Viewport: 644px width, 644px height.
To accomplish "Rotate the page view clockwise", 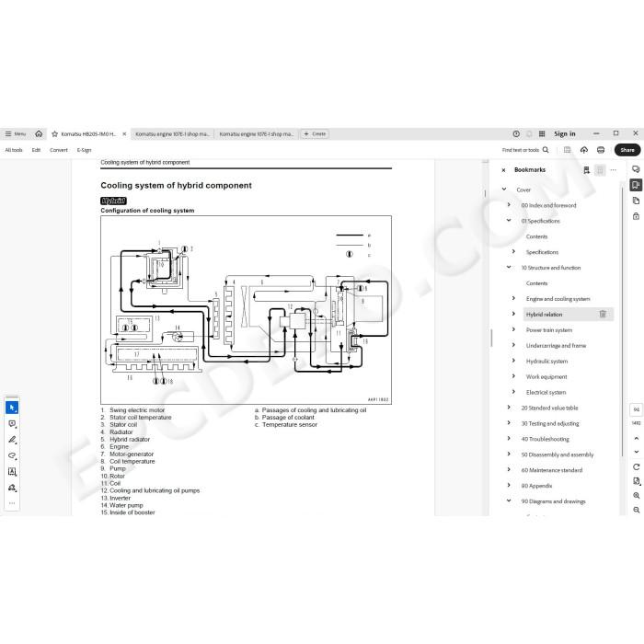I will coord(637,467).
